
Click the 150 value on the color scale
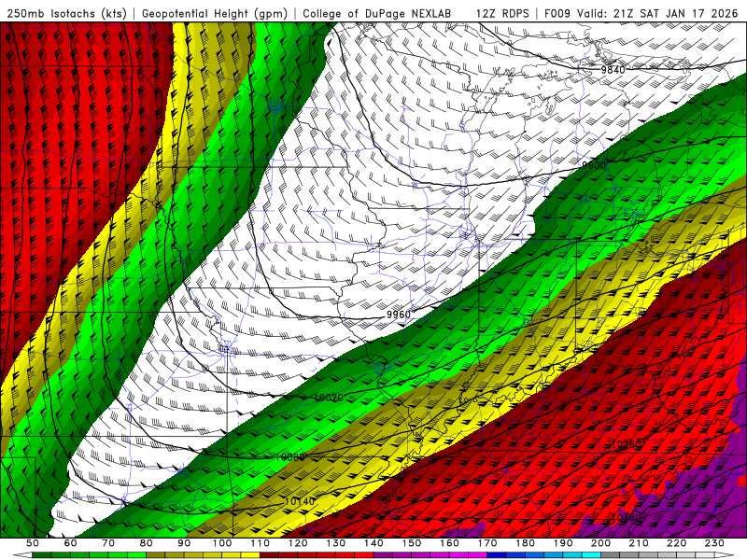[412, 543]
